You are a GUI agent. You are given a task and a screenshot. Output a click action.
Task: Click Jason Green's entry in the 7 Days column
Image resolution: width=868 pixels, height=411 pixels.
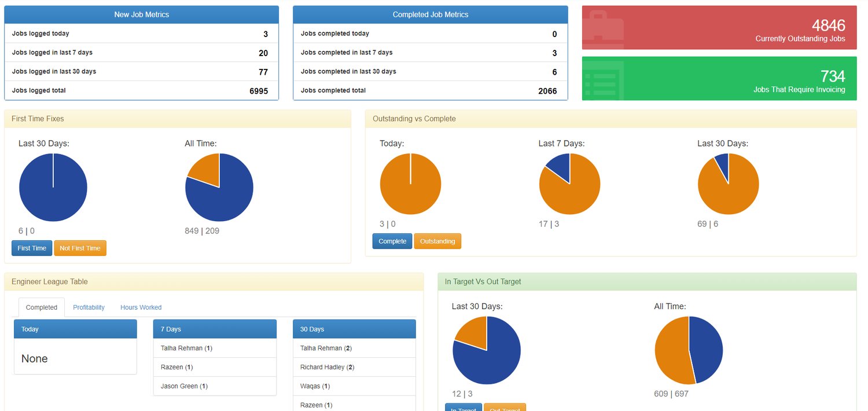point(183,386)
